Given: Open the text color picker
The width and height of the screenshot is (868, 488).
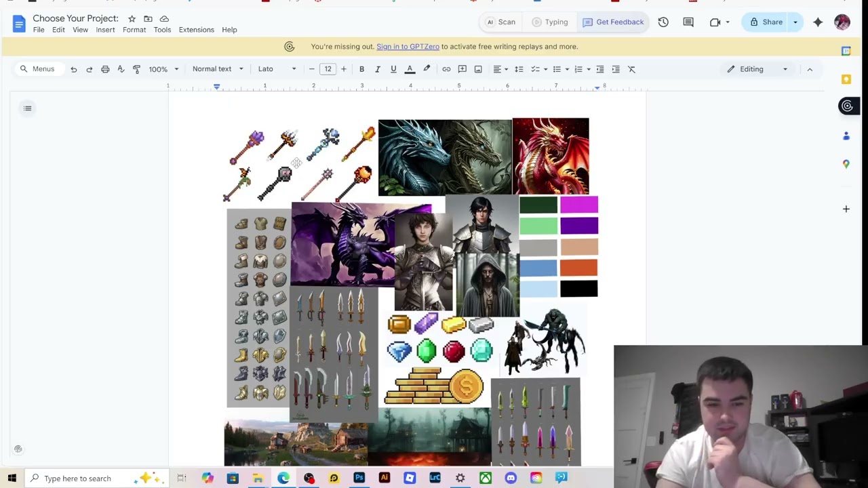Looking at the screenshot, I should point(410,69).
